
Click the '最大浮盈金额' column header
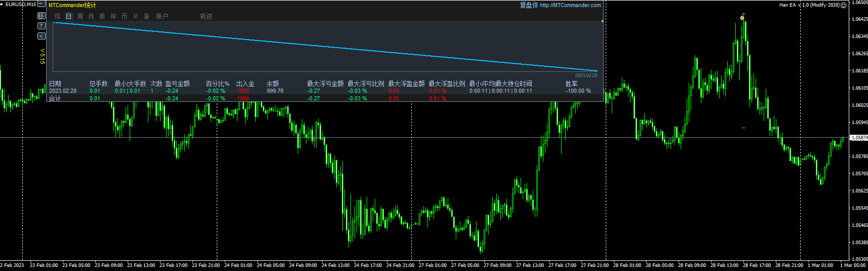tap(407, 84)
